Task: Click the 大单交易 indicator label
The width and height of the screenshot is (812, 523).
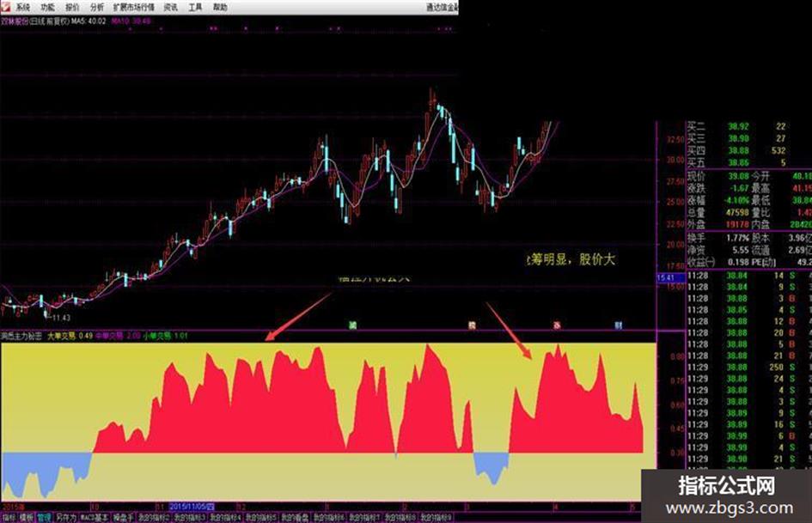Action: coord(61,336)
